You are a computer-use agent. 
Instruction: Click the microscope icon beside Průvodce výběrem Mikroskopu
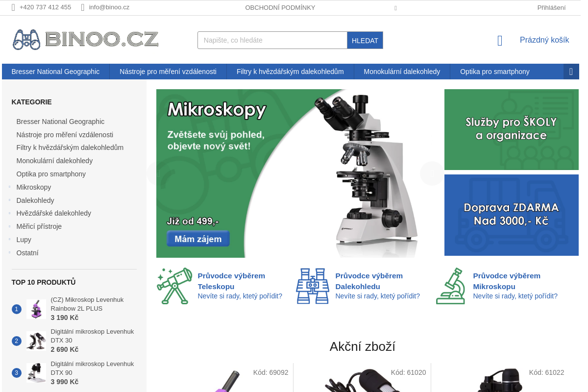coord(450,286)
